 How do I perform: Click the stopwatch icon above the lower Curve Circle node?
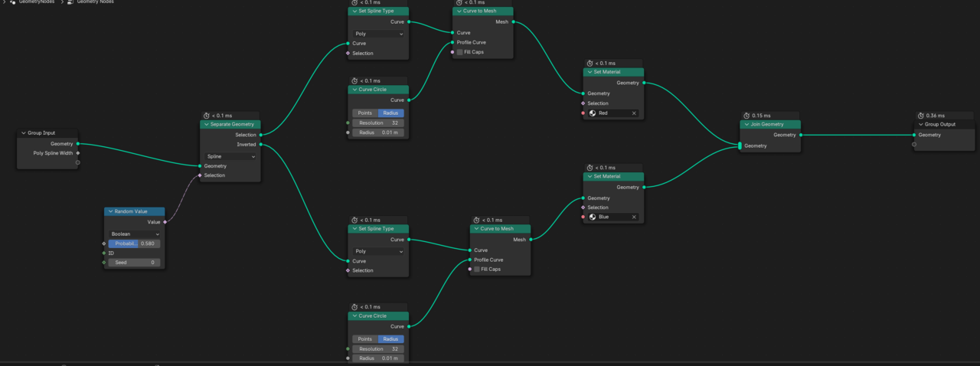pyautogui.click(x=354, y=307)
